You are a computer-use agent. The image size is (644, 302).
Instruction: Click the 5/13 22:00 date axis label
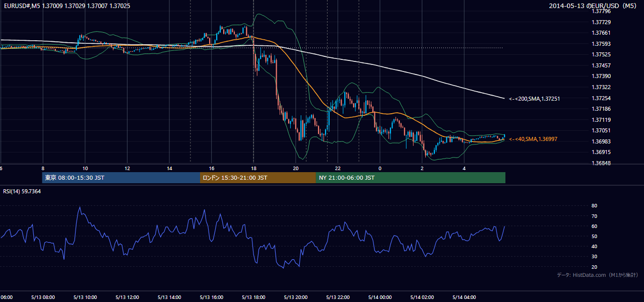[x=338, y=297]
